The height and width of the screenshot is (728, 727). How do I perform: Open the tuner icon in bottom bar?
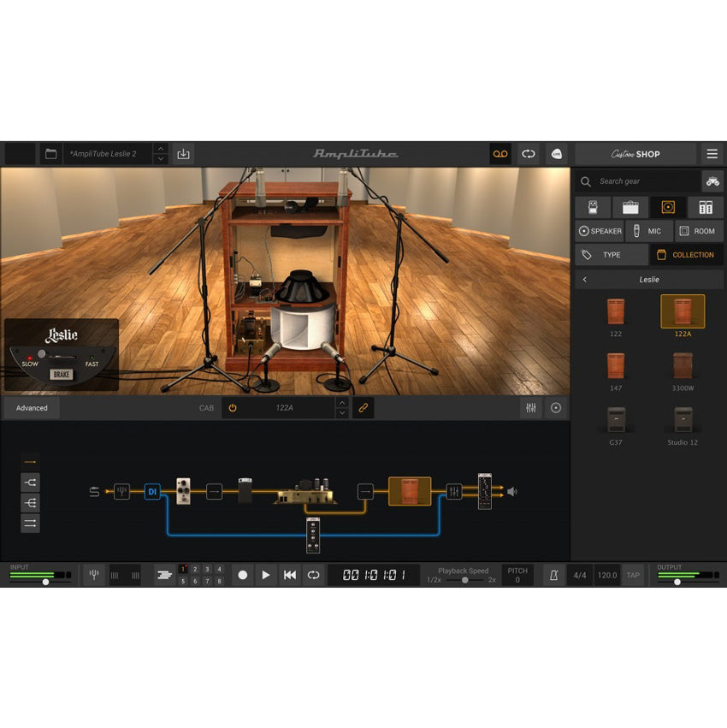[94, 575]
